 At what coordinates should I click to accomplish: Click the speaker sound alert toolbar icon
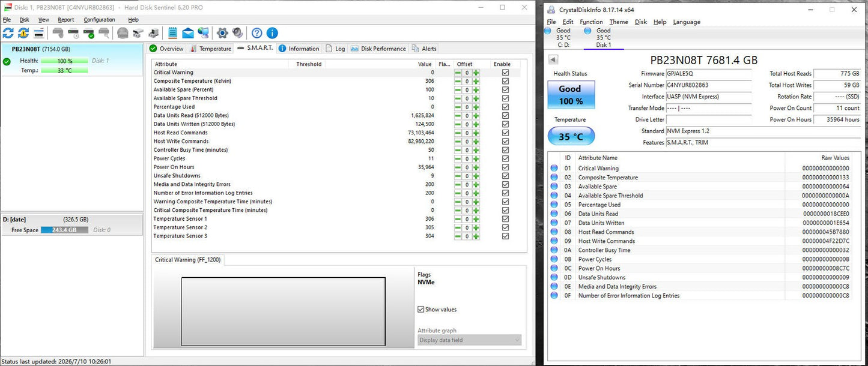238,33
